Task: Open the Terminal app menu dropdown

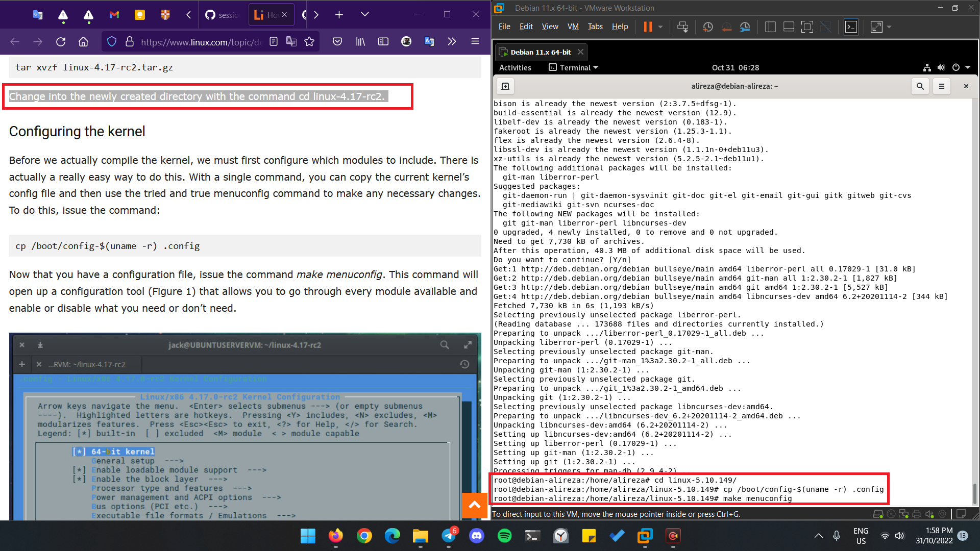Action: [x=573, y=67]
